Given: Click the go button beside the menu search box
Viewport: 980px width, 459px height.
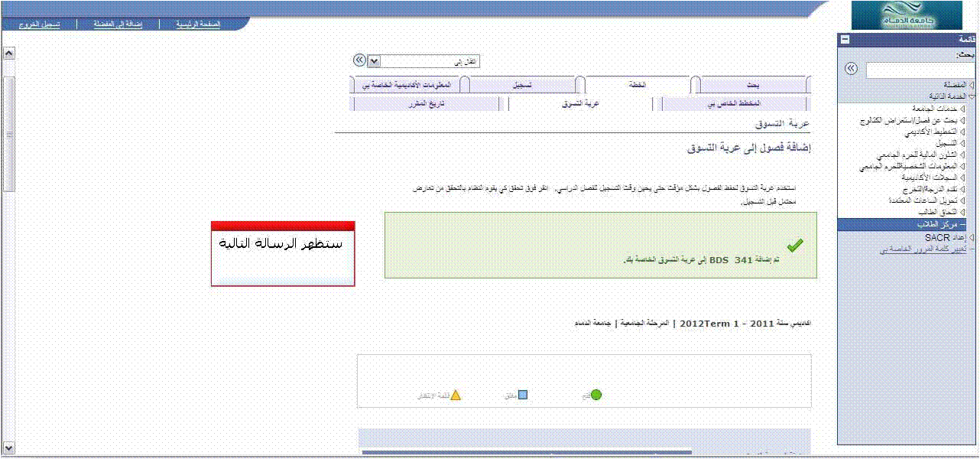Looking at the screenshot, I should click(x=851, y=69).
